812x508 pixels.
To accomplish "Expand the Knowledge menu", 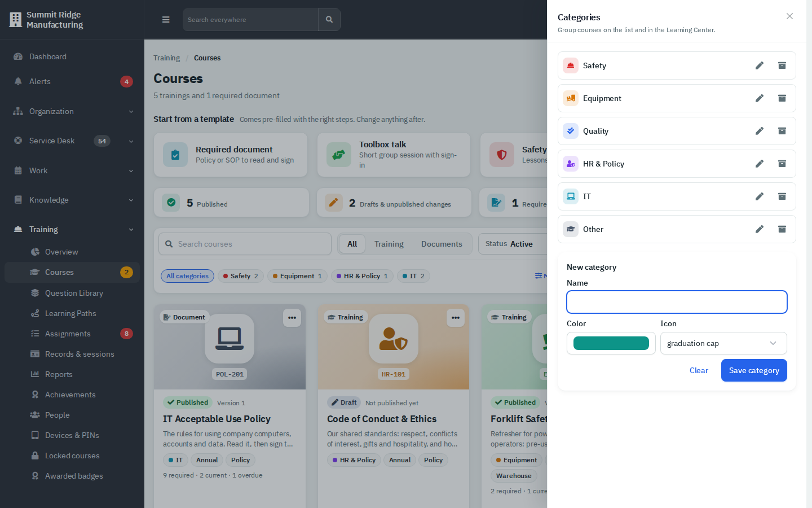I will [x=72, y=200].
